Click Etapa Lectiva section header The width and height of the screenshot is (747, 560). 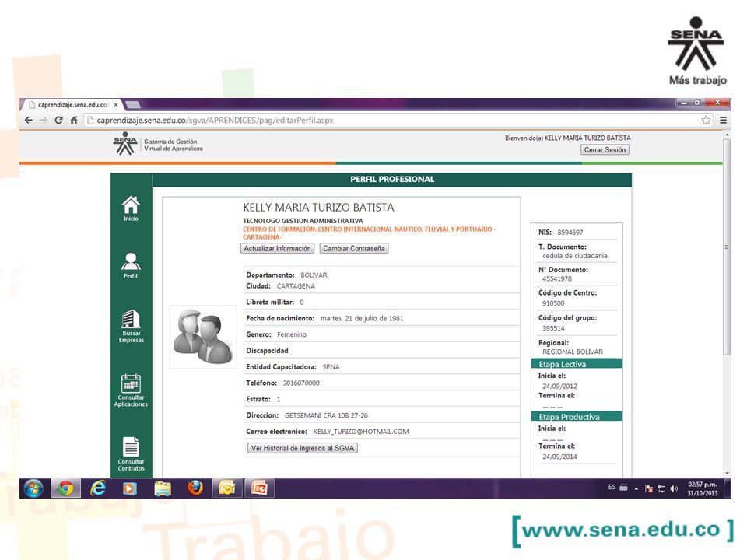(x=577, y=364)
